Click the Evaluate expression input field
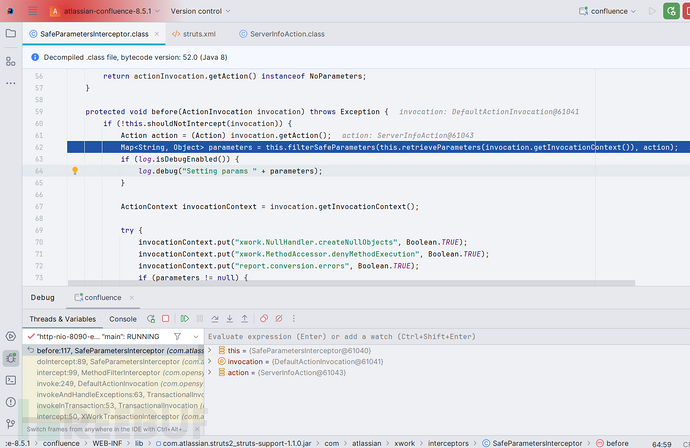The width and height of the screenshot is (690, 448). click(x=447, y=337)
